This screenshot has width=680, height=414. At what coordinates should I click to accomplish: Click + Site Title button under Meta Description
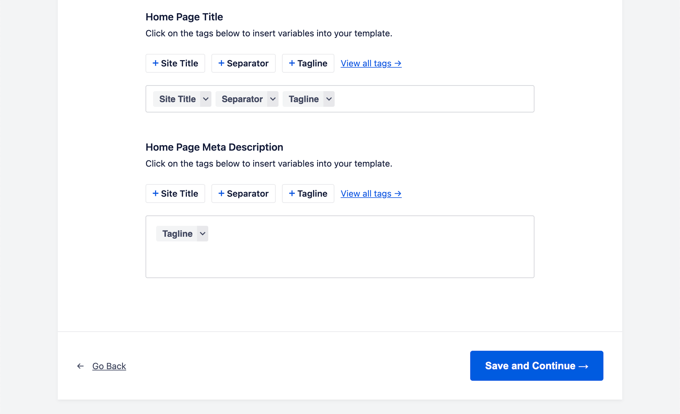[x=175, y=194]
